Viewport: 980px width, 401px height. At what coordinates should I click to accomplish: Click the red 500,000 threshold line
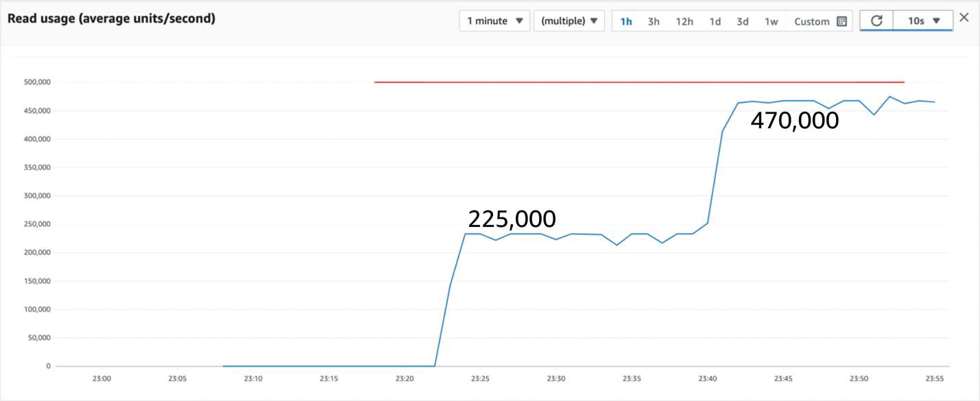638,82
